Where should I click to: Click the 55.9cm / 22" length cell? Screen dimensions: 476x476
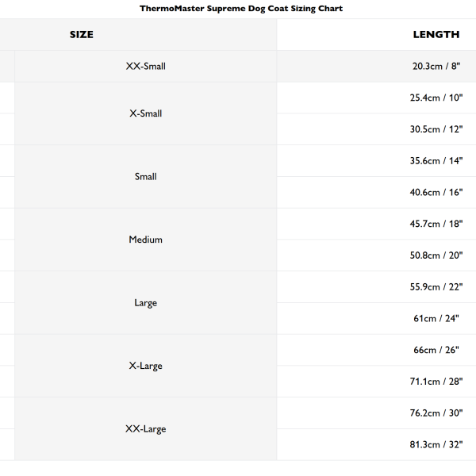[436, 287]
